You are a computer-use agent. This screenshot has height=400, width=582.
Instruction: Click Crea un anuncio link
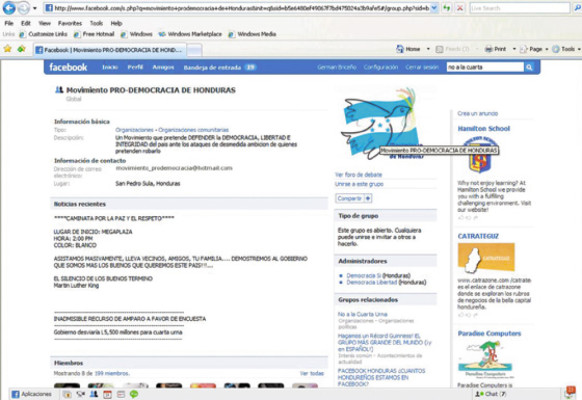[477, 114]
